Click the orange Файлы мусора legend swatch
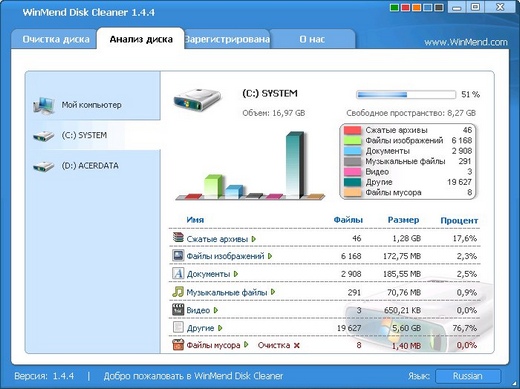Viewport: 520px width, 389px height. [x=353, y=192]
